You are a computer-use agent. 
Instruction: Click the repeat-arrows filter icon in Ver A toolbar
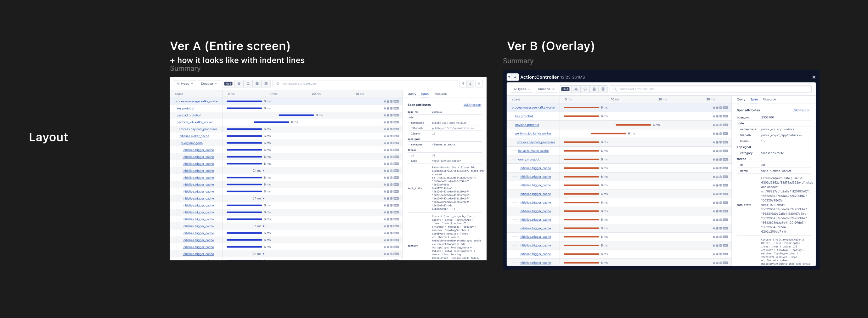pyautogui.click(x=248, y=84)
